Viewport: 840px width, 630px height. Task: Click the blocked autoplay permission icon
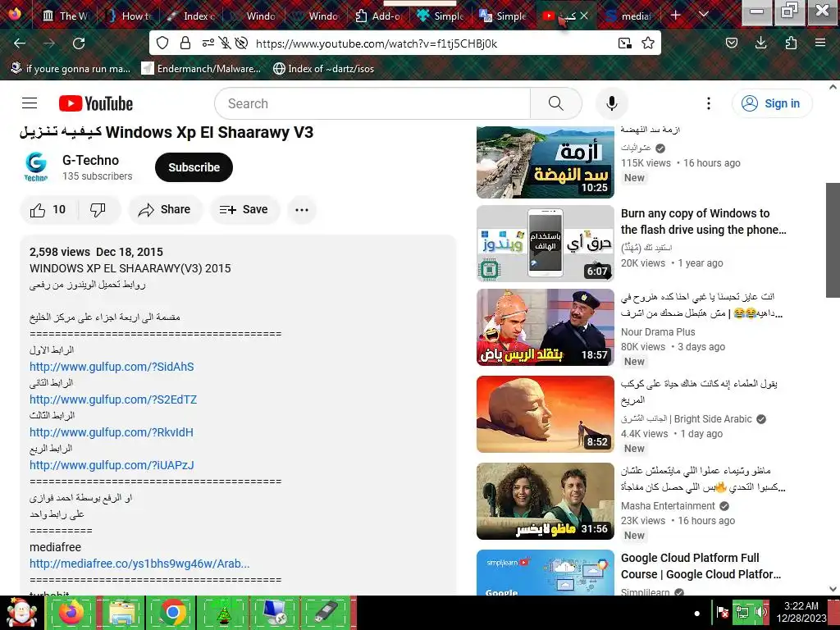coord(242,43)
